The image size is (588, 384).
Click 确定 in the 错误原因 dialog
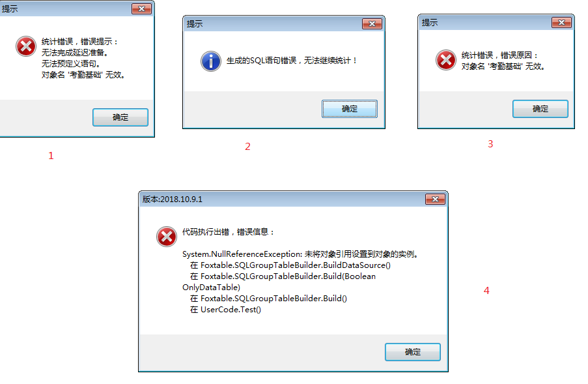(540, 109)
